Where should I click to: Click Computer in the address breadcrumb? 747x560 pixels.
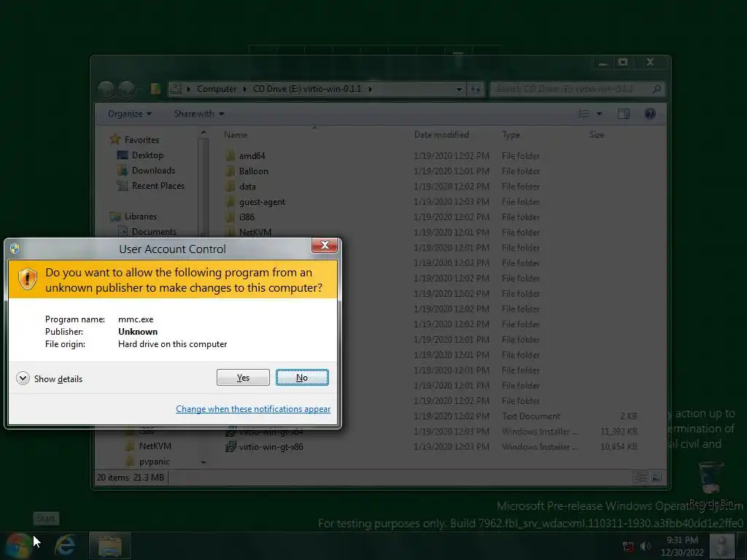point(216,89)
